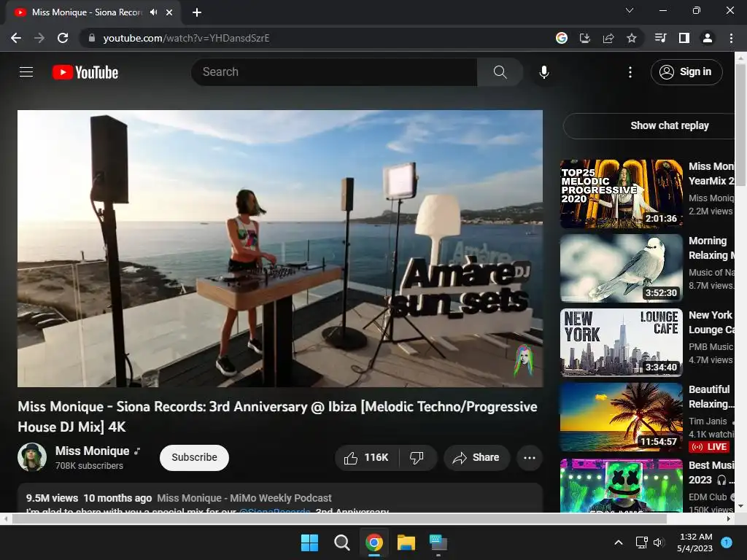
Task: Open the Miss Monique YearMix title
Action: click(711, 174)
